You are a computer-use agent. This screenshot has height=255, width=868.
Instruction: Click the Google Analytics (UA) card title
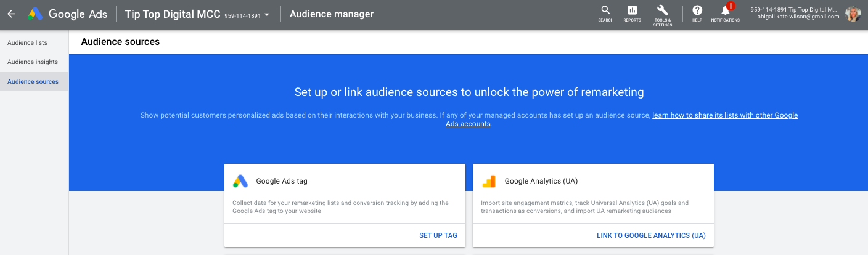pyautogui.click(x=541, y=181)
